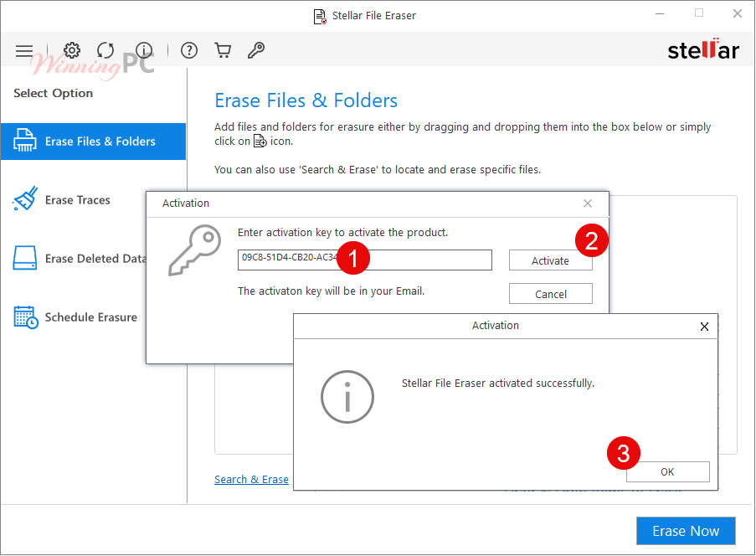Click the Erase Now button
Viewport: 756px width, 556px height.
pos(686,531)
